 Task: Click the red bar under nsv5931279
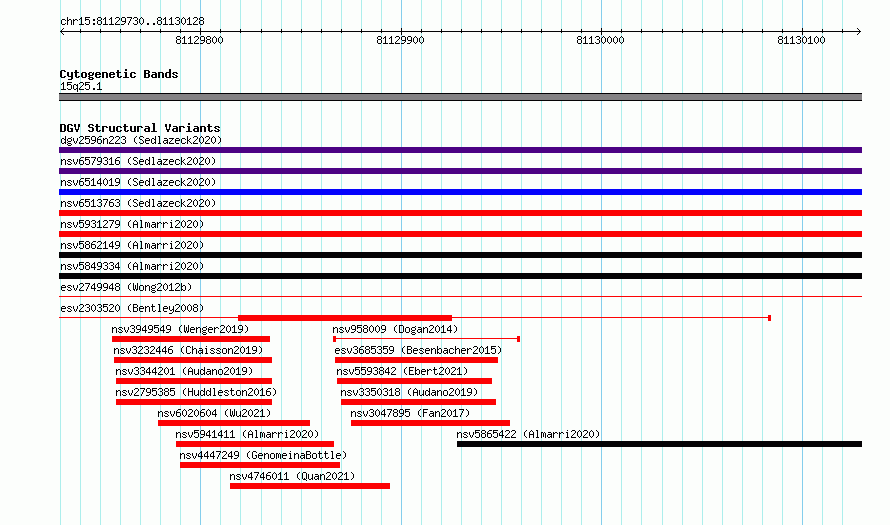tap(460, 234)
